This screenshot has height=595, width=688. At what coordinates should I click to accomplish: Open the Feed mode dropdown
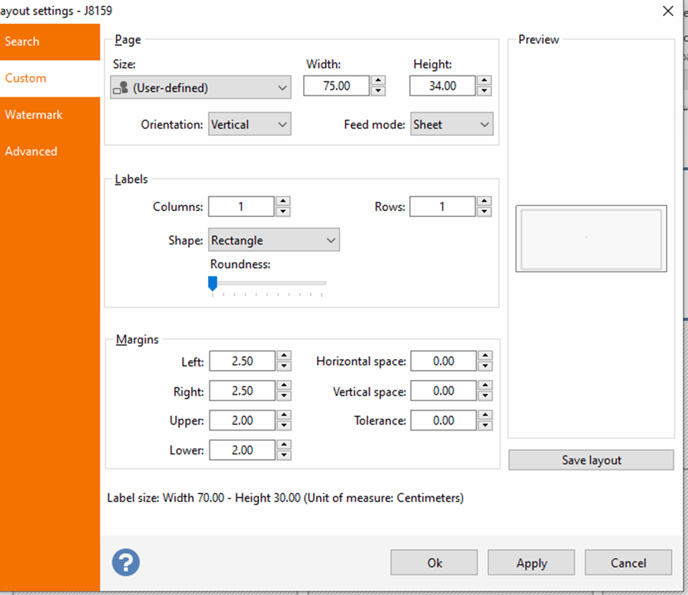click(452, 125)
